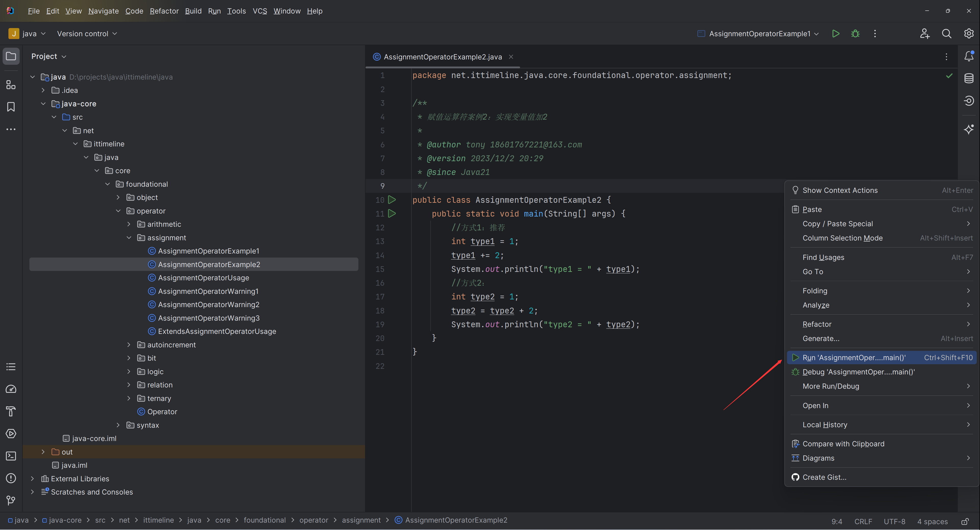Choose Compare with Clipboard

882,444
